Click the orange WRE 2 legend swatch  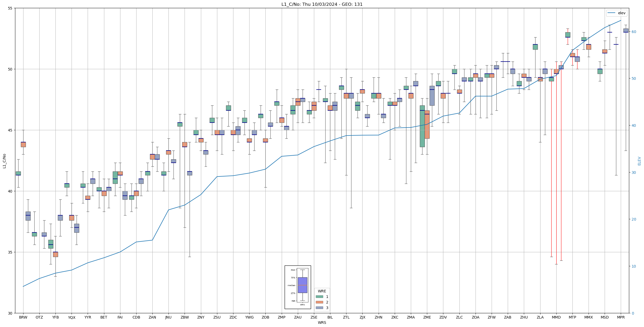pos(319,302)
